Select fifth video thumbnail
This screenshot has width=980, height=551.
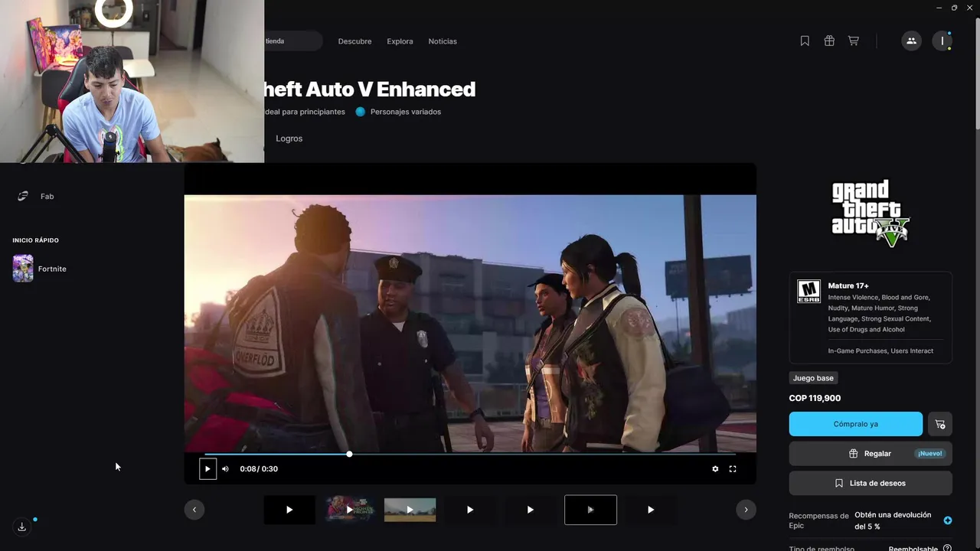pyautogui.click(x=530, y=510)
